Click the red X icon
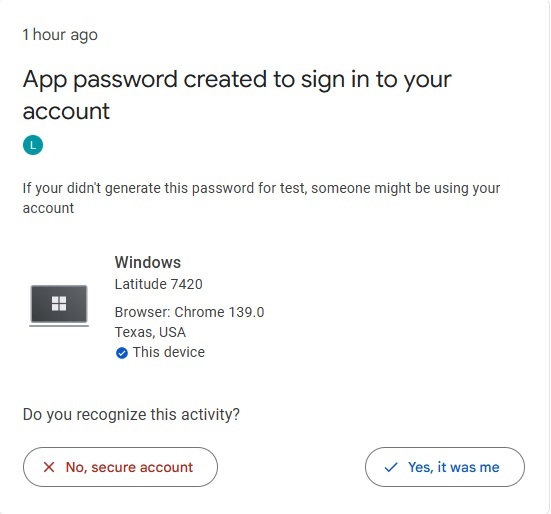Viewport: 551px width, 514px height. (x=49, y=467)
